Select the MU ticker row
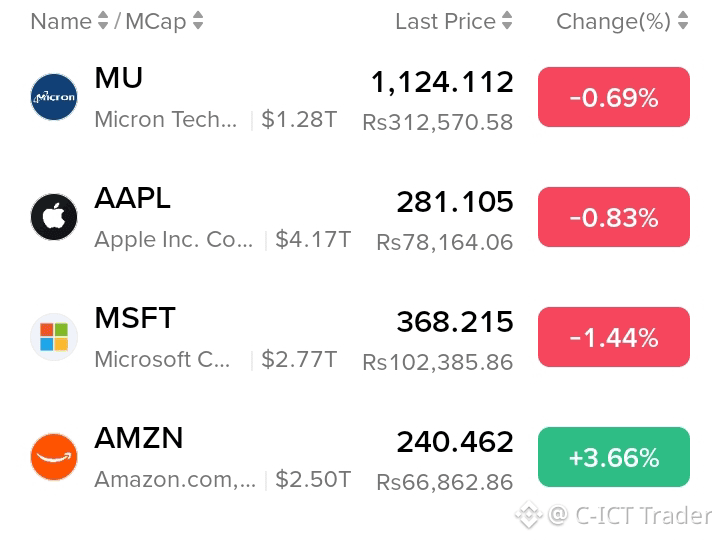The image size is (720, 540). tap(360, 97)
